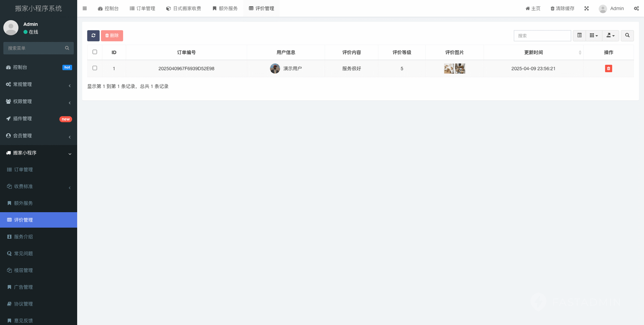Open the settings gears icon at top right
The width and height of the screenshot is (644, 325).
coord(636,8)
